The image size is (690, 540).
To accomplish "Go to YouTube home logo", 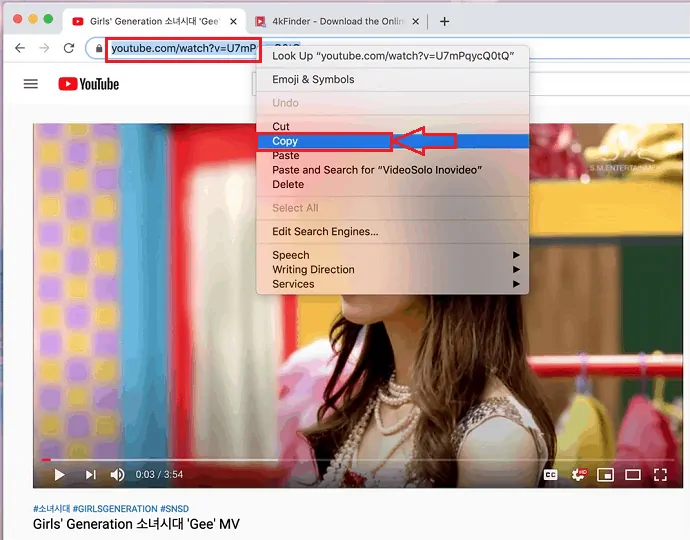I will pos(89,84).
